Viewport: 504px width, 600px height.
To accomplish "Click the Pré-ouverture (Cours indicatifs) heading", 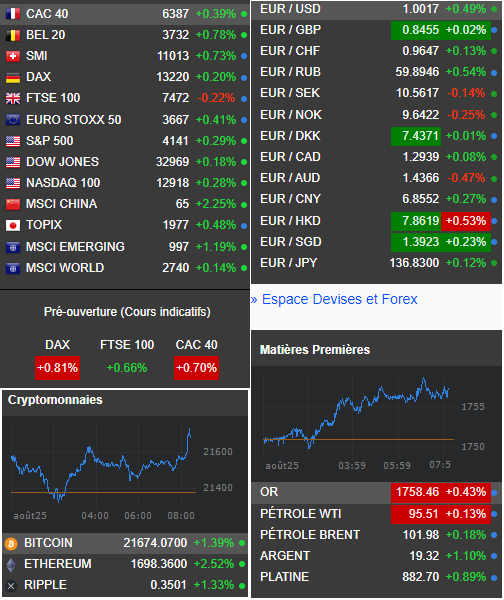I will tap(127, 312).
